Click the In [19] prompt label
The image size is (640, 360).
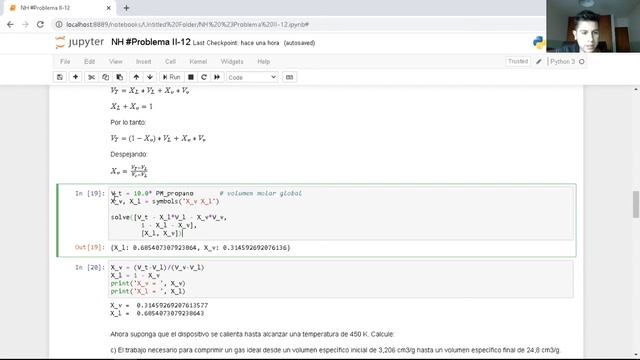90,193
